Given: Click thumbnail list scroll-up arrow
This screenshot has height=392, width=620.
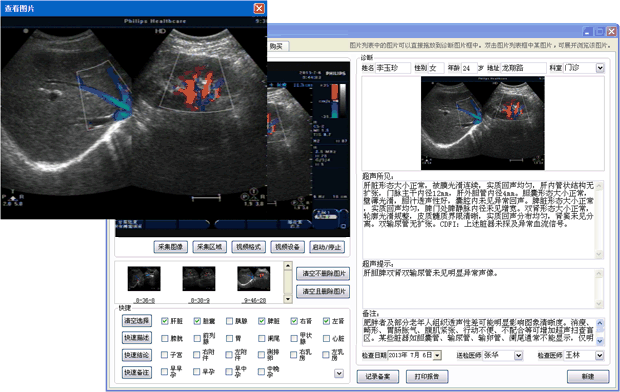Looking at the screenshot, I should (x=288, y=266).
